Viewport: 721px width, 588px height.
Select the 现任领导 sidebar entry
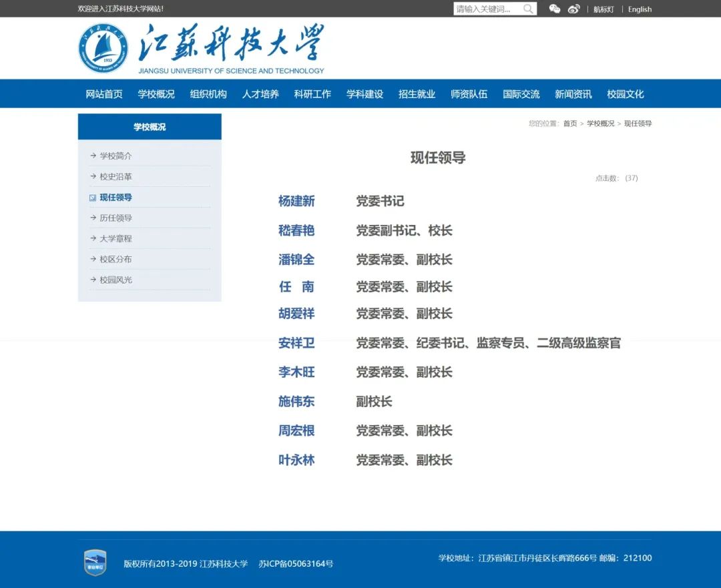117,197
